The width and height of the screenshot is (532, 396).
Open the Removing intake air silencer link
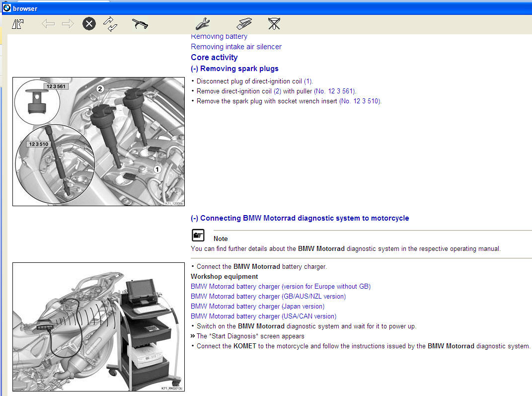pyautogui.click(x=236, y=47)
